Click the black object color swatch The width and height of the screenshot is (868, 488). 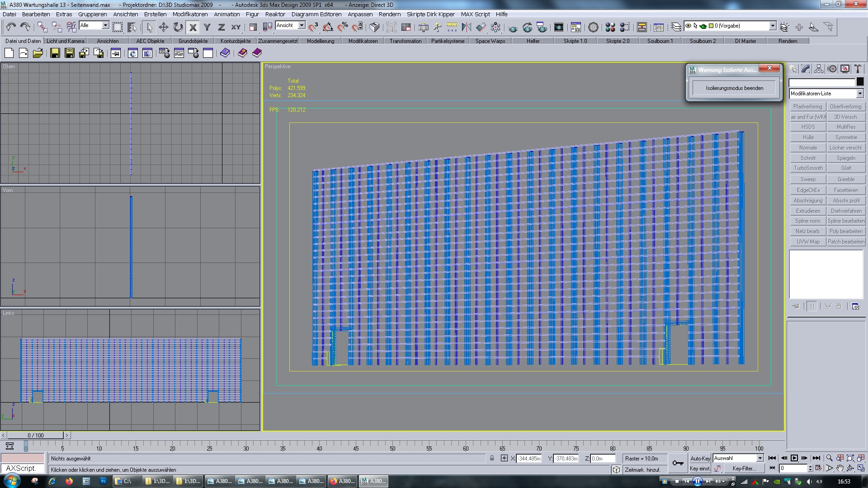click(860, 82)
